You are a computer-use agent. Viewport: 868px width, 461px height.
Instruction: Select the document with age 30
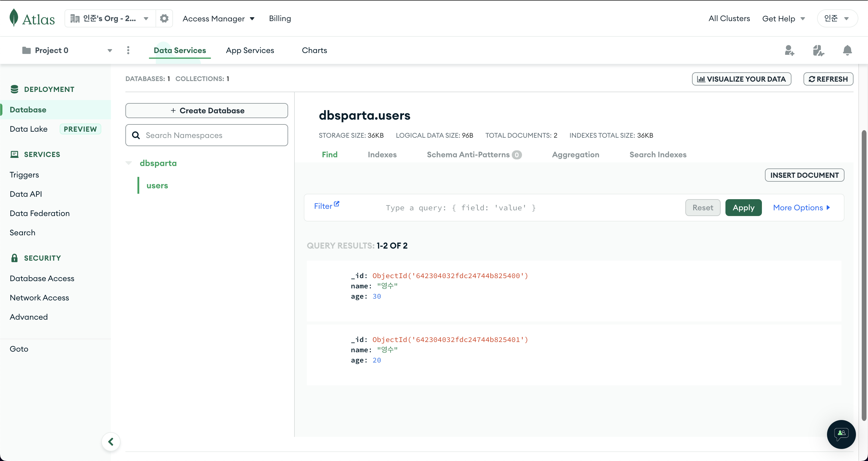pyautogui.click(x=574, y=291)
